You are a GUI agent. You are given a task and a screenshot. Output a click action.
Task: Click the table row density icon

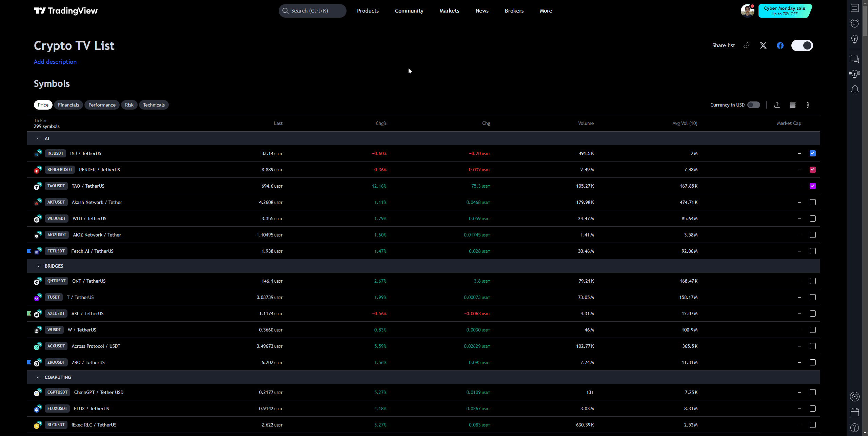click(x=793, y=105)
